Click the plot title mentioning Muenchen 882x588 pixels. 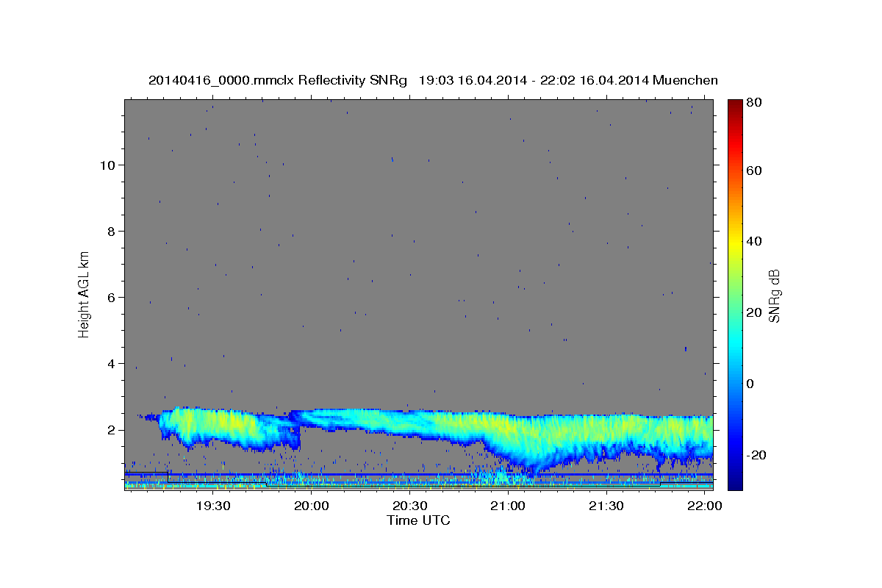[x=433, y=80]
